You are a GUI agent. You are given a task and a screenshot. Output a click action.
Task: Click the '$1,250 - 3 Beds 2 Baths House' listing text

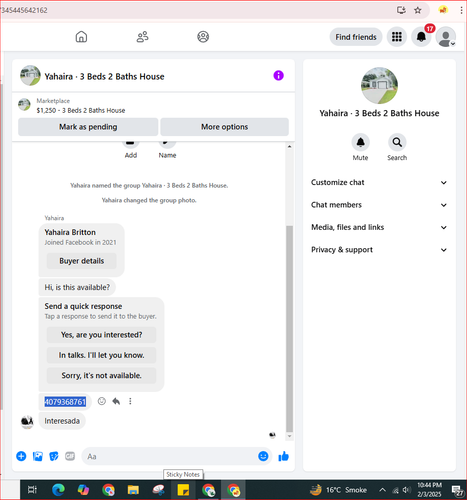[x=81, y=110]
